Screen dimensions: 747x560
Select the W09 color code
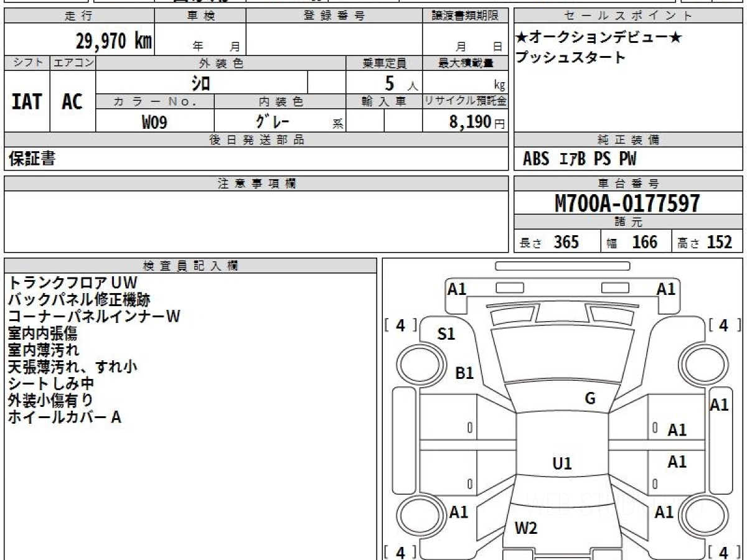point(154,122)
